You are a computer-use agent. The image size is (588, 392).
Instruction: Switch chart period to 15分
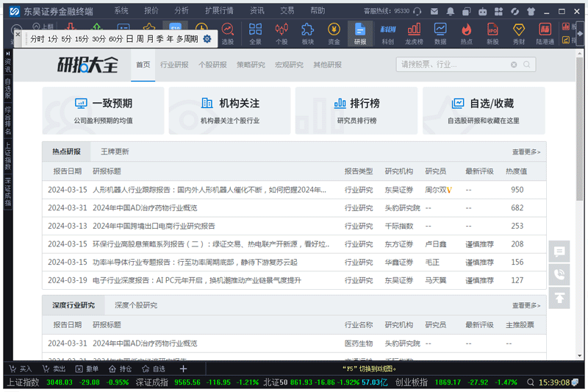[x=81, y=39]
